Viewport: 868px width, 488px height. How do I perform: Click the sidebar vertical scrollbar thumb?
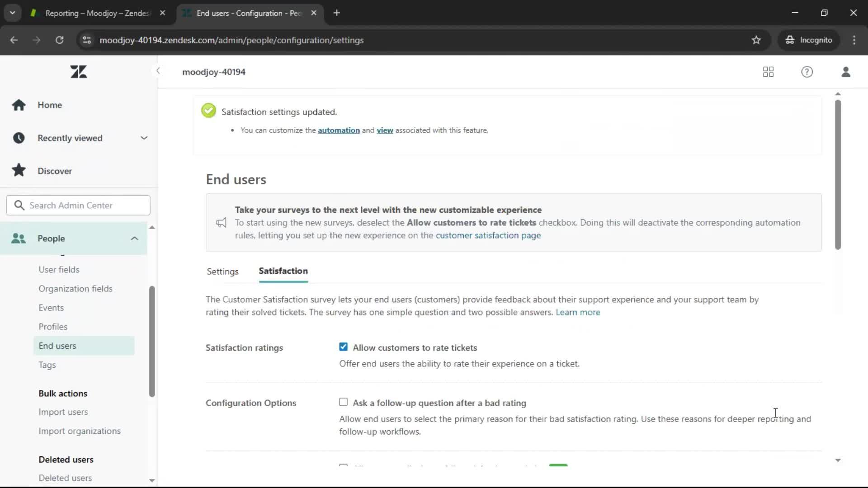click(152, 342)
